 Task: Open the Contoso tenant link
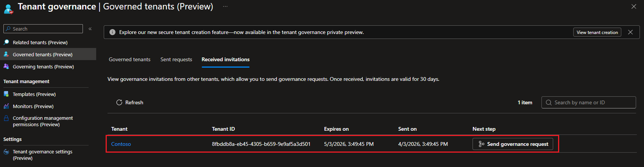click(121, 144)
